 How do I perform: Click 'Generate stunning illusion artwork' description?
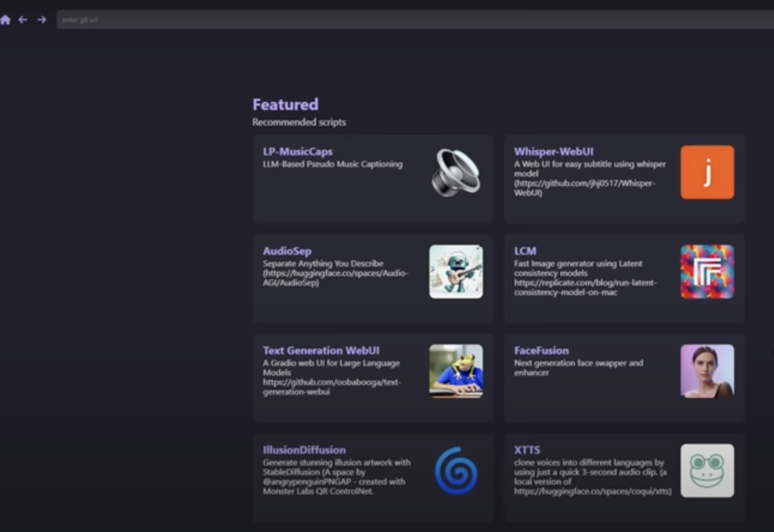[336, 477]
